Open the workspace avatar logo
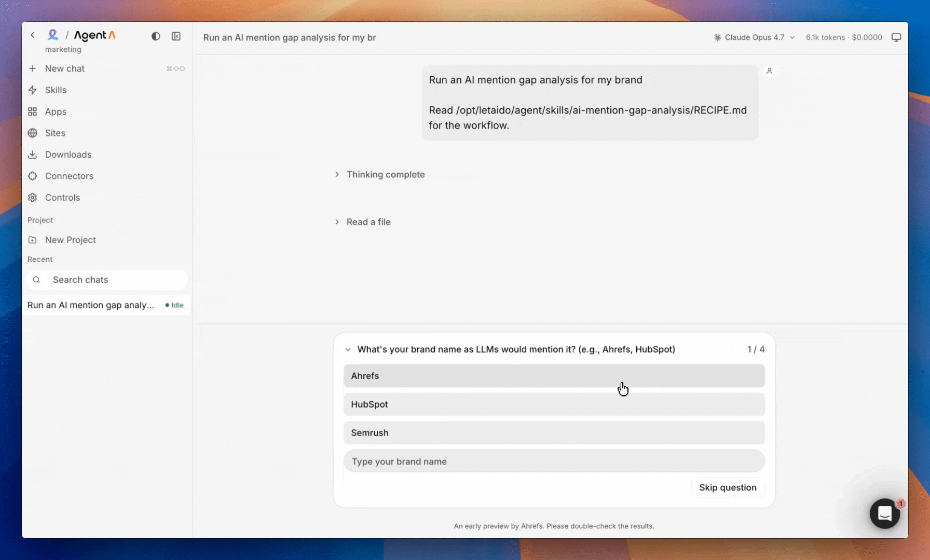 (x=52, y=35)
